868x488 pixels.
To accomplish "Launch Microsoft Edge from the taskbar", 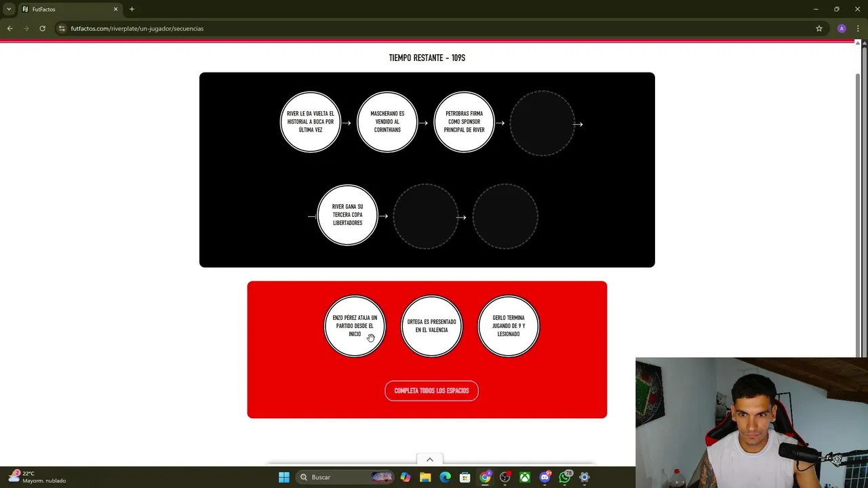I will [x=445, y=477].
